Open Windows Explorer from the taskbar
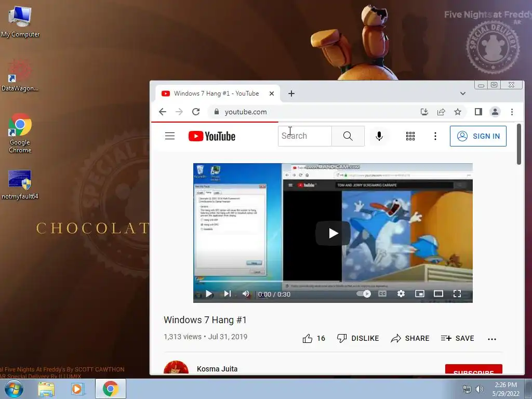This screenshot has width=532, height=399. coord(46,389)
